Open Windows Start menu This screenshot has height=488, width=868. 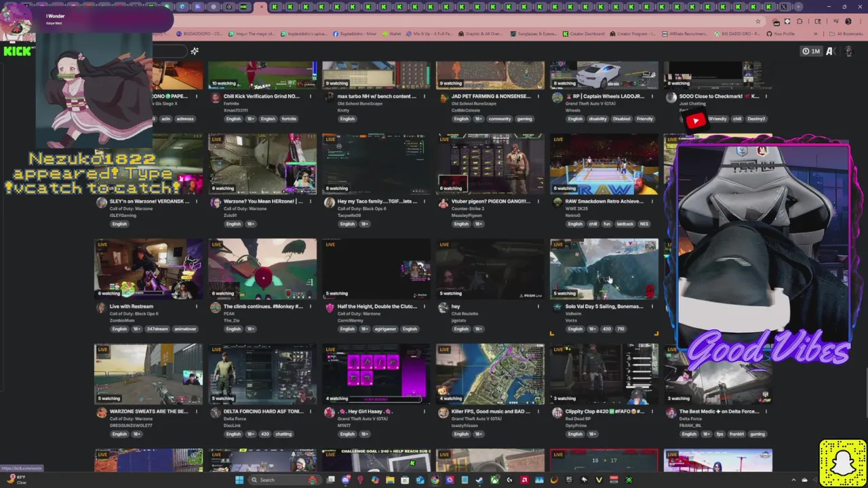click(x=239, y=480)
